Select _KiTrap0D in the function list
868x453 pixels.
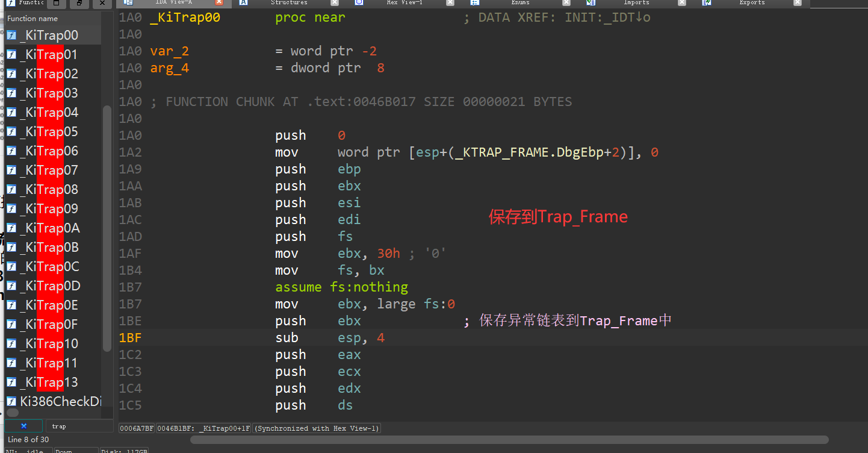pos(54,286)
